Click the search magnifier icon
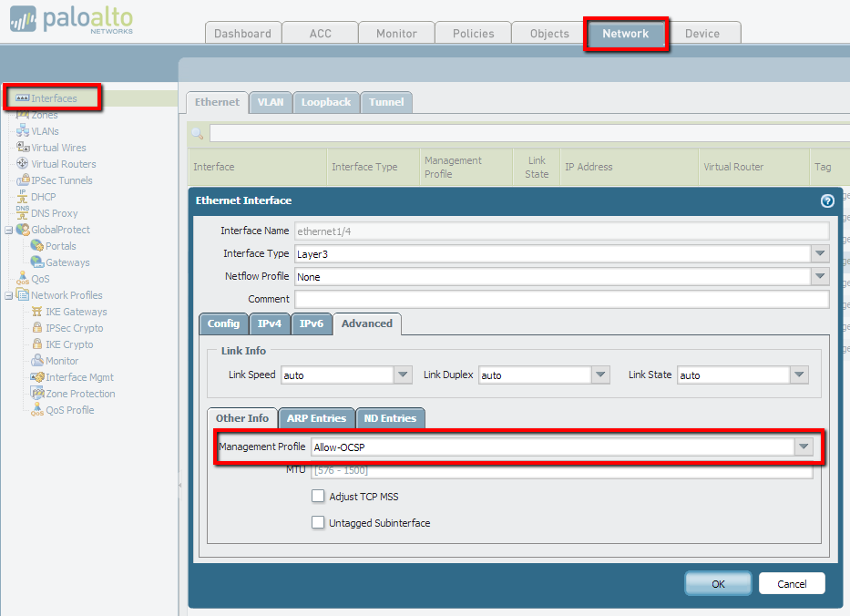Screen dimensions: 850x616 [198, 133]
